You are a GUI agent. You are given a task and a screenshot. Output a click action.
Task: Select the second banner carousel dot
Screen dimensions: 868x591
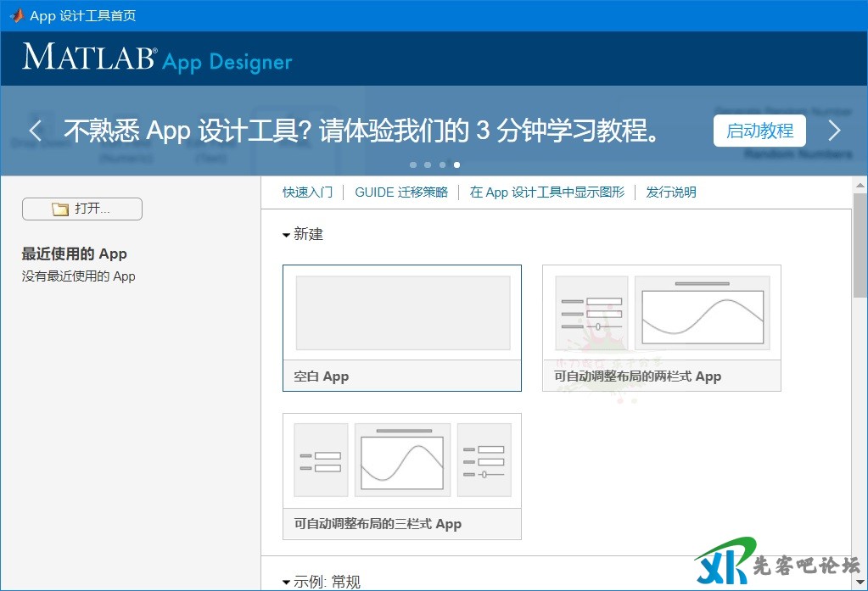coord(428,164)
